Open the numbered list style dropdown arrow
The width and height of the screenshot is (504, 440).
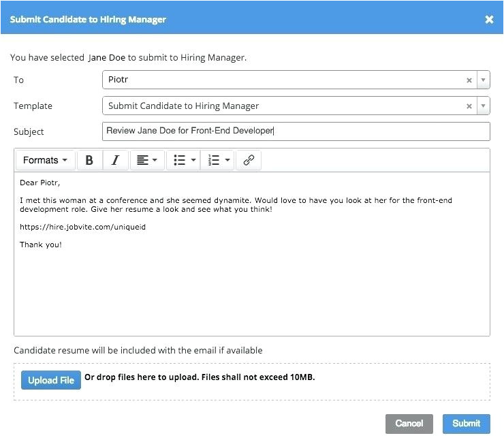pyautogui.click(x=227, y=160)
